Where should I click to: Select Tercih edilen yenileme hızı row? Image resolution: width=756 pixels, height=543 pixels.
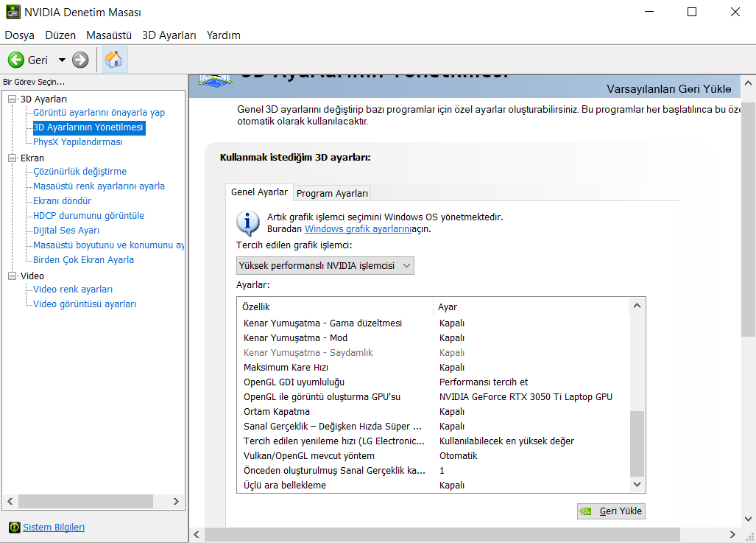[x=433, y=441]
